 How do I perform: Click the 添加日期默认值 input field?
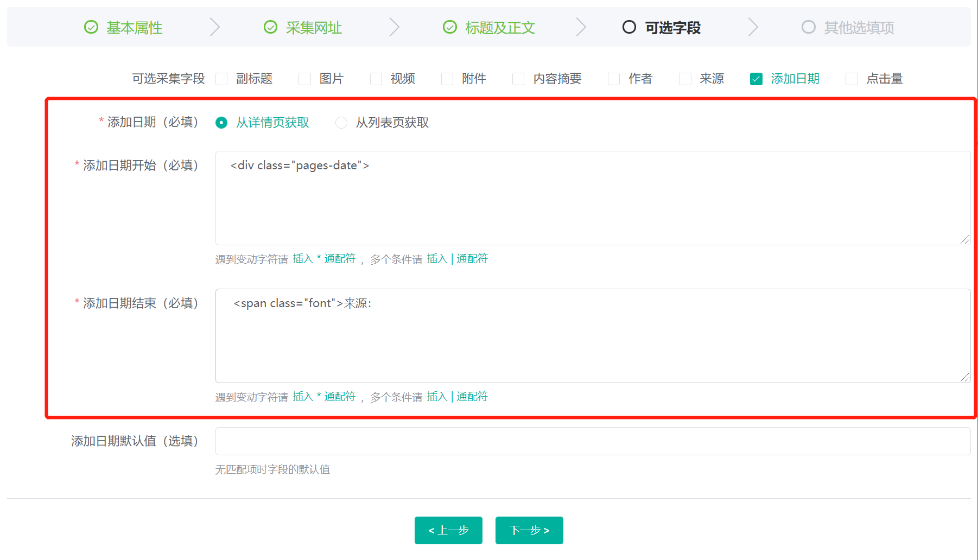[593, 441]
